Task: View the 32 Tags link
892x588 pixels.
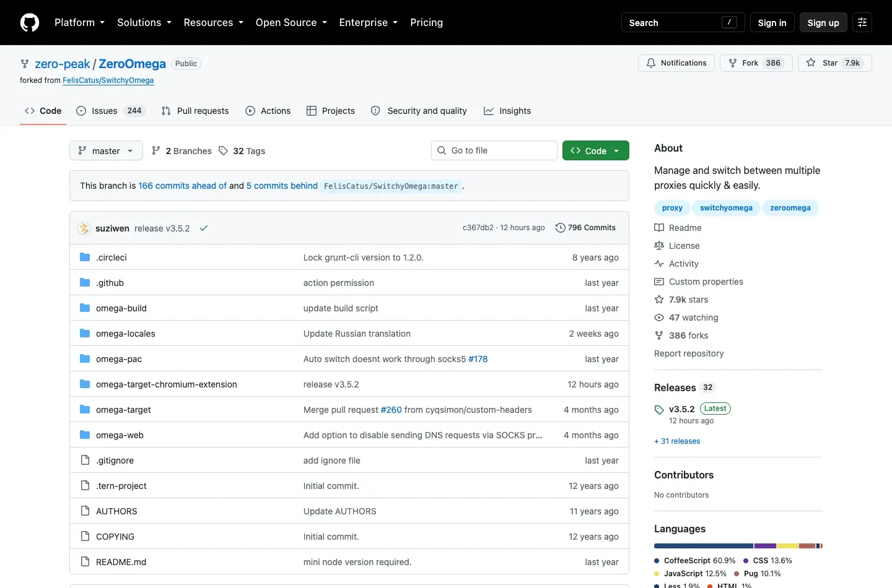Action: pyautogui.click(x=242, y=151)
